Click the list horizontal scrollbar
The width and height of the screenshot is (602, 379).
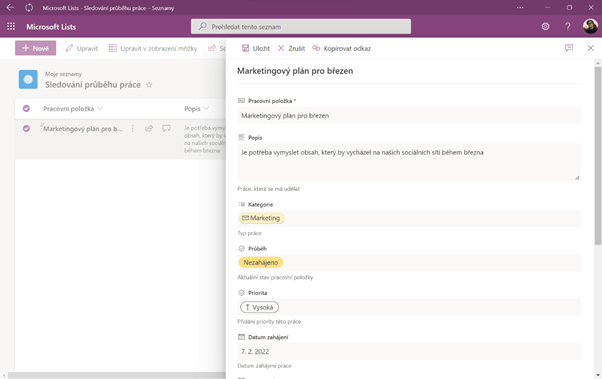[x=117, y=375]
